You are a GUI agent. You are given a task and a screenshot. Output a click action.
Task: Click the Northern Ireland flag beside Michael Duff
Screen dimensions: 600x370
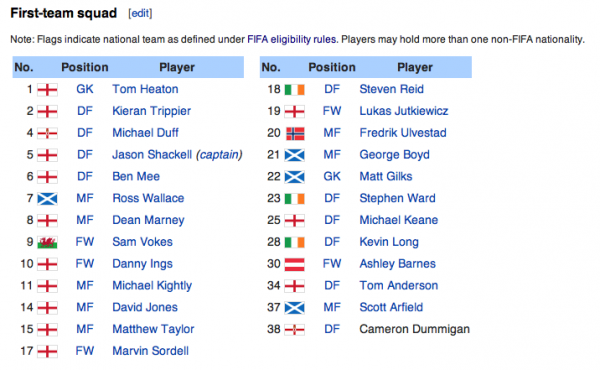47,134
